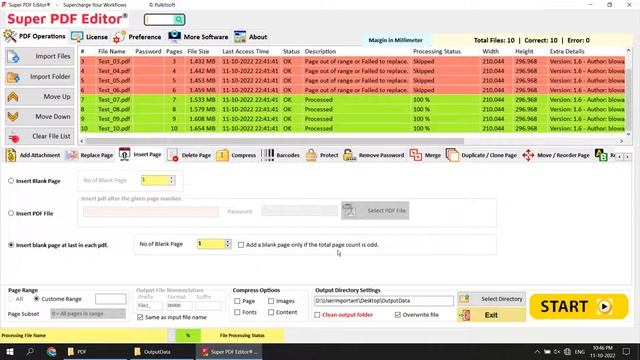Check add blank page only if odd
The width and height of the screenshot is (640, 360).
241,245
